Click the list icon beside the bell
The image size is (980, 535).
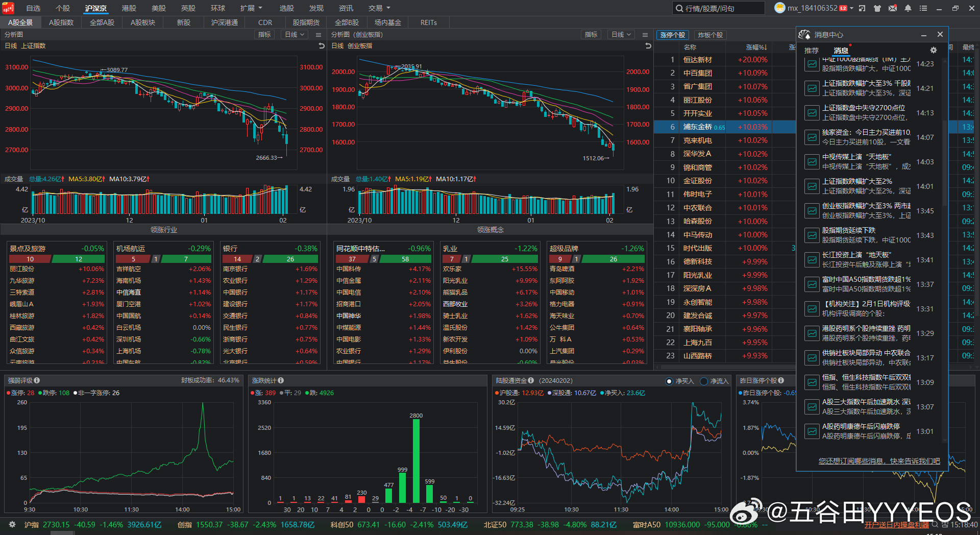(923, 8)
